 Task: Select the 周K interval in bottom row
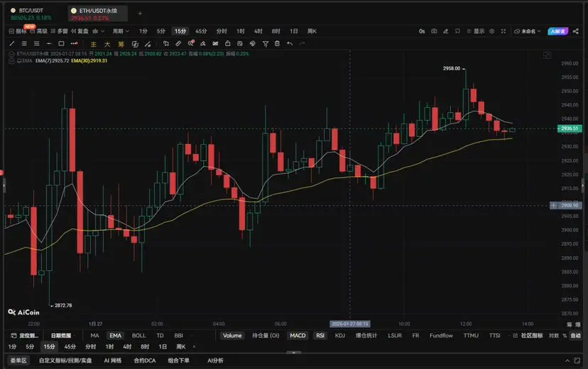[x=181, y=347]
